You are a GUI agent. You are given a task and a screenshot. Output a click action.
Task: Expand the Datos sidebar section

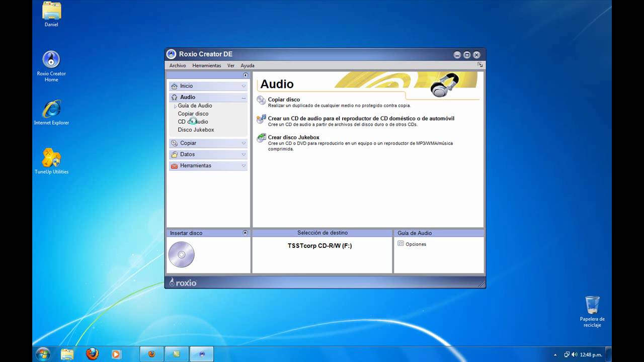208,154
